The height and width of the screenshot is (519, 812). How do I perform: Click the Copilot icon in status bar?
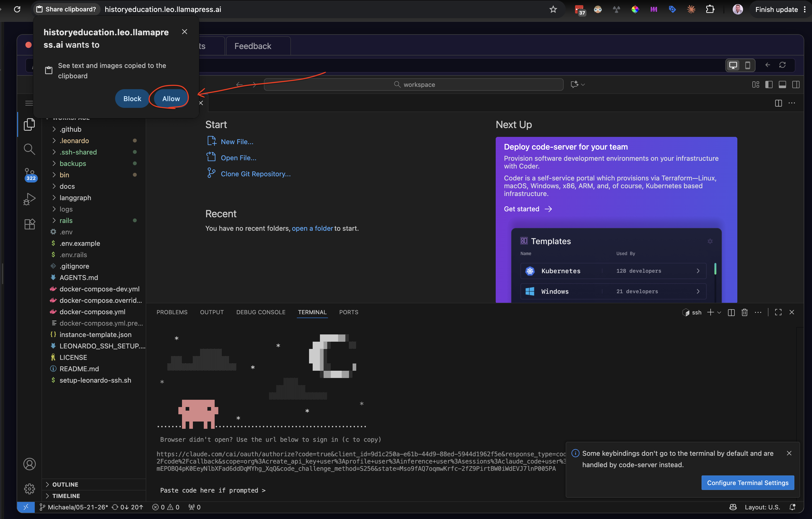coord(733,507)
